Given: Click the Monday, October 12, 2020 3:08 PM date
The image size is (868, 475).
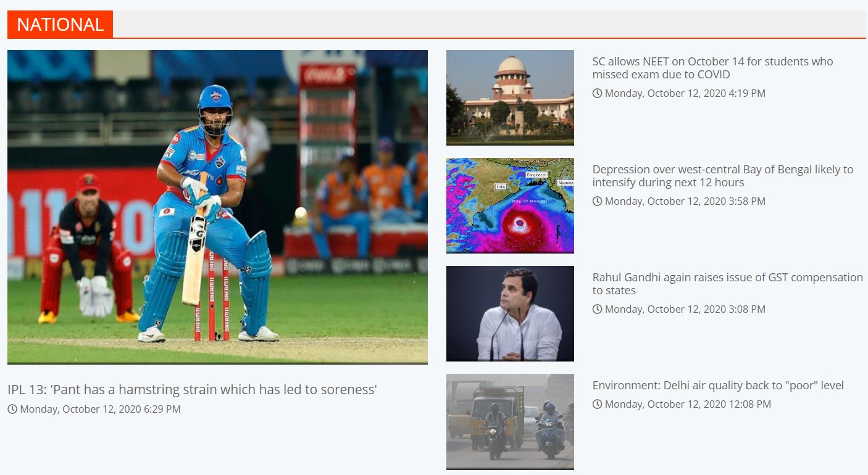Looking at the screenshot, I should [685, 309].
